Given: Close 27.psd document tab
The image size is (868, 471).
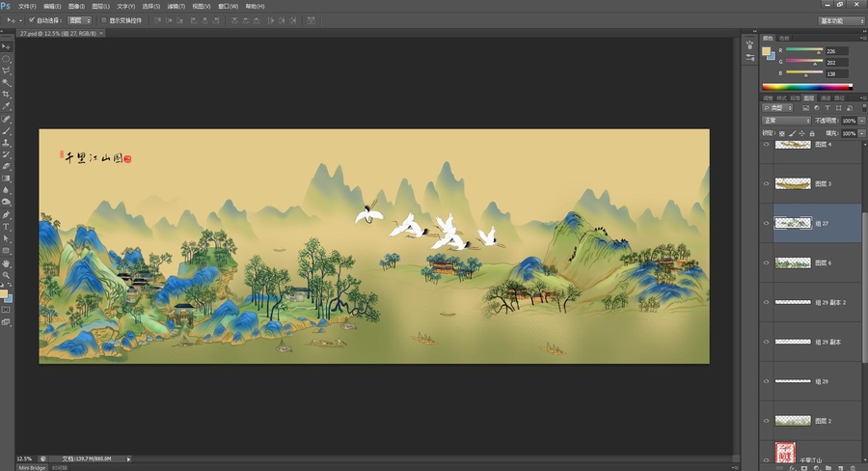Looking at the screenshot, I should (100, 33).
